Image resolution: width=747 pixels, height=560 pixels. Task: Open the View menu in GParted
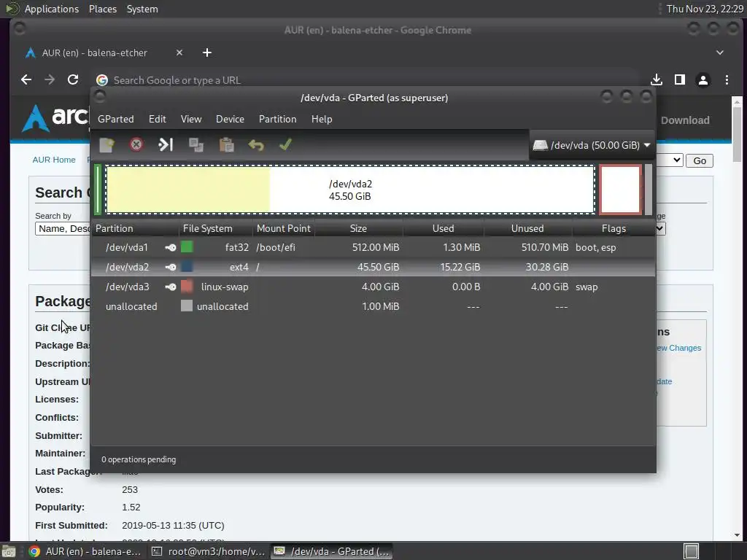(191, 119)
